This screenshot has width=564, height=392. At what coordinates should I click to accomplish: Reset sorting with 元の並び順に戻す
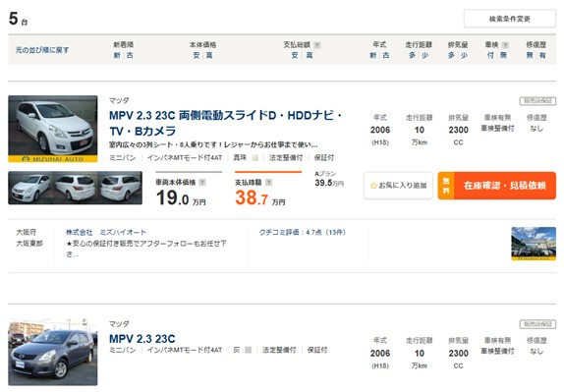click(x=42, y=50)
